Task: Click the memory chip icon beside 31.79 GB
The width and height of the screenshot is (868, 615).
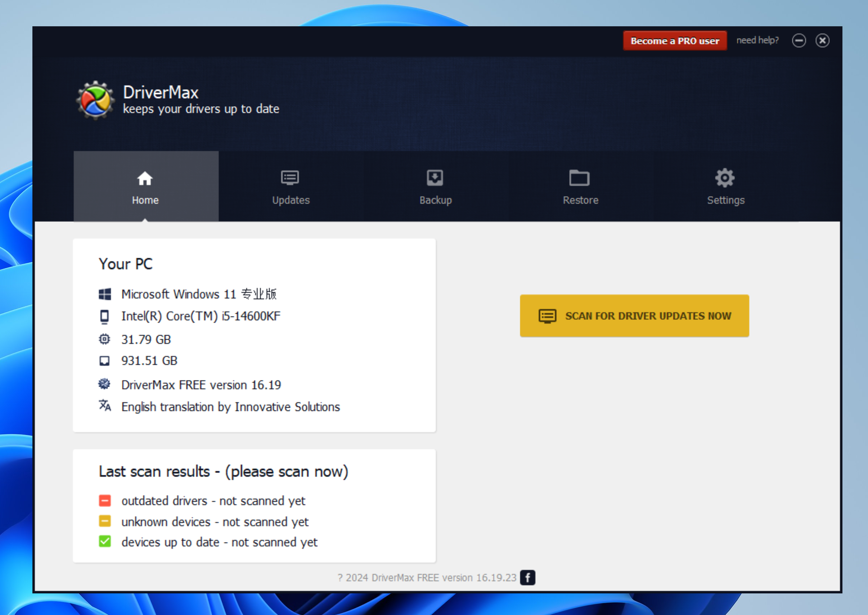Action: 104,339
